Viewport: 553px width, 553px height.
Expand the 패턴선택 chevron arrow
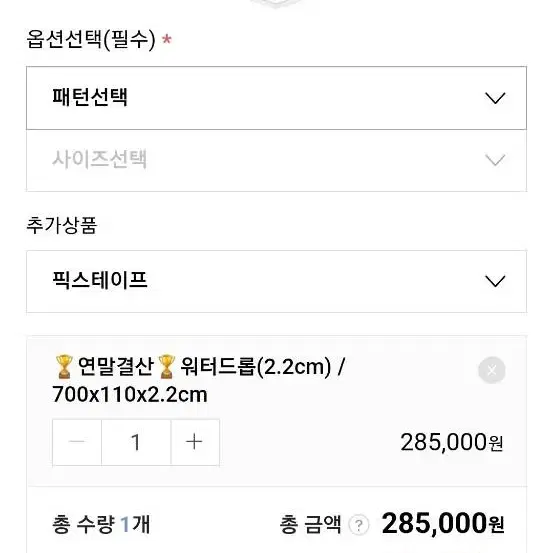coord(495,98)
